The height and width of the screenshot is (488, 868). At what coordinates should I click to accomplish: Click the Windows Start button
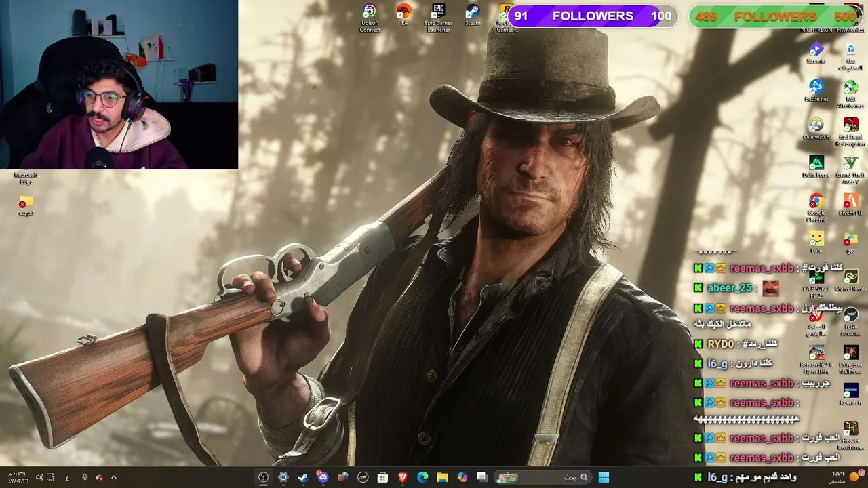(604, 477)
